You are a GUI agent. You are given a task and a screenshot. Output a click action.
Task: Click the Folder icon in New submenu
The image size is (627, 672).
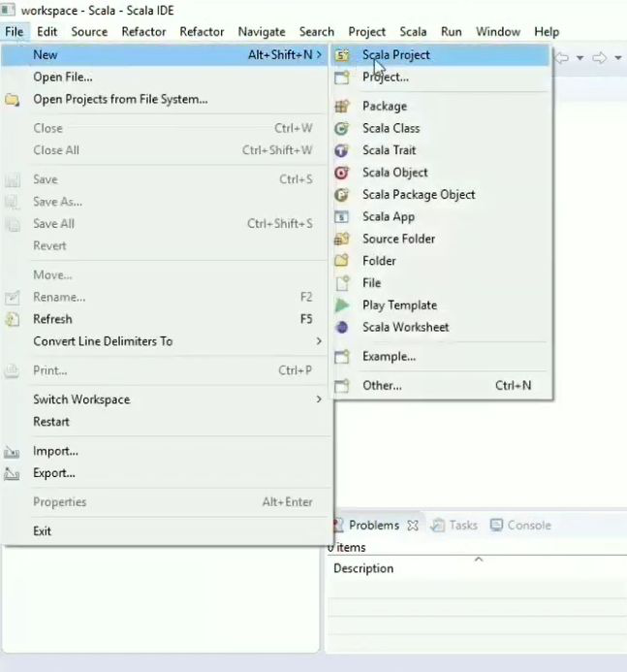click(342, 261)
